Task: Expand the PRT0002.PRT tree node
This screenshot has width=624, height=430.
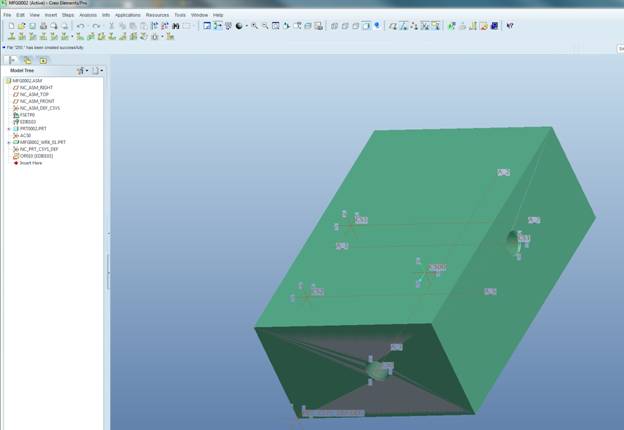Action: pos(9,129)
